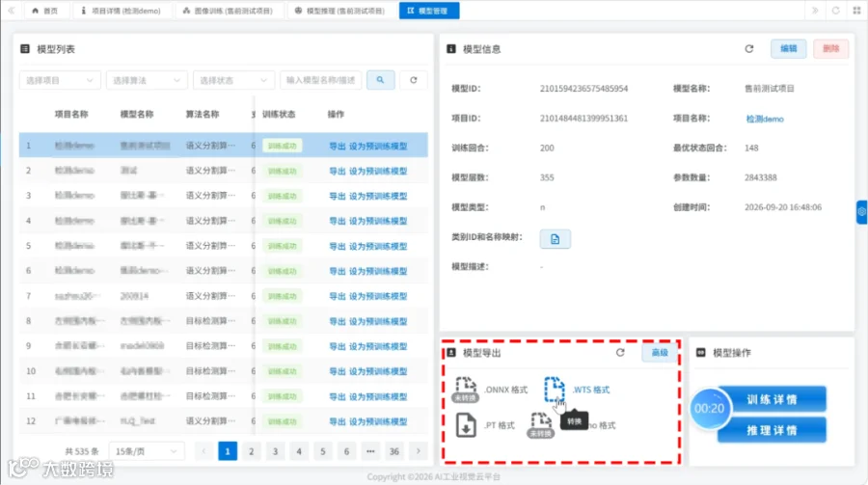Click the unconverted format icon beside the tooltip
The image size is (868, 485).
click(x=540, y=425)
